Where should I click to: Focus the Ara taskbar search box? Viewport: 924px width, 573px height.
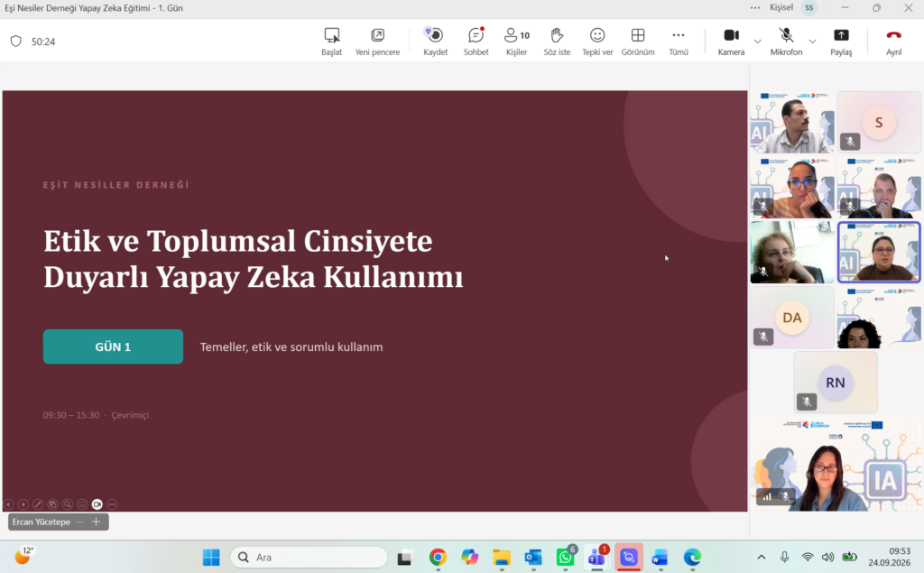click(x=309, y=557)
